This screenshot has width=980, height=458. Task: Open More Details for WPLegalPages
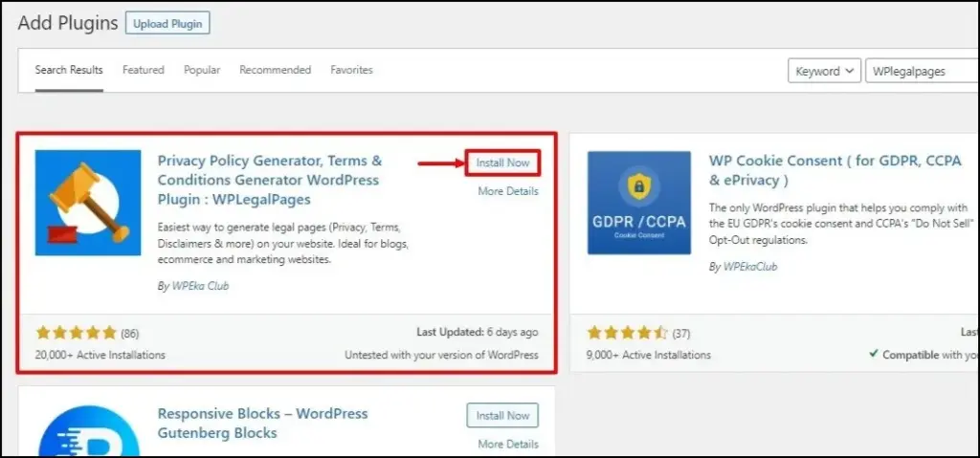(x=508, y=191)
